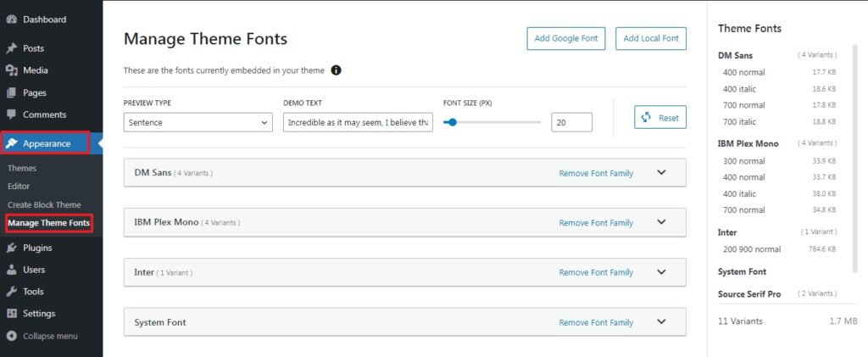This screenshot has height=357, width=868.
Task: Click the Dashboard gauge icon
Action: 11,20
